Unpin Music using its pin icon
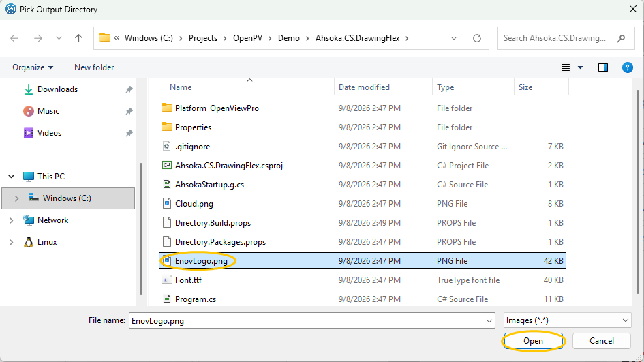Viewport: 644px width, 362px height. (x=129, y=111)
